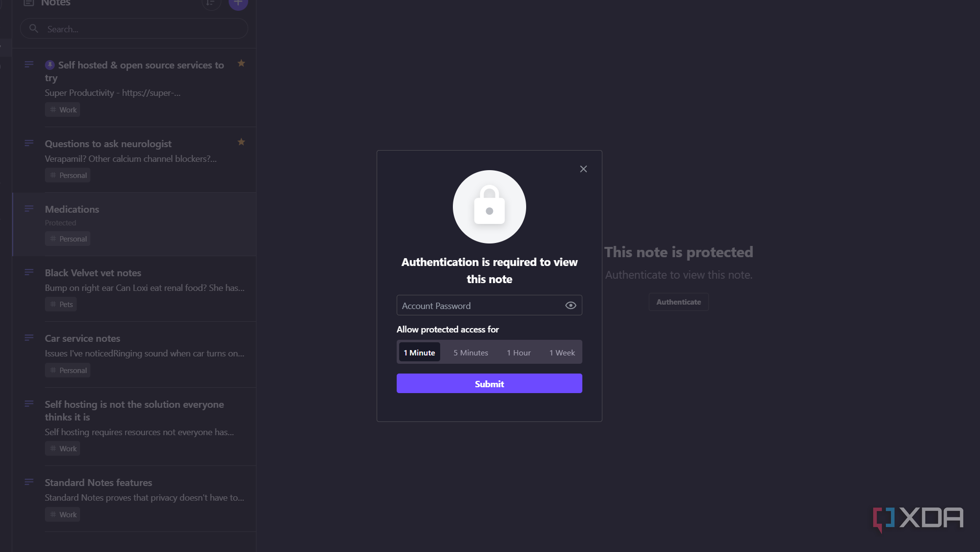Click the star on Questions to ask neurologist
Screen dimensions: 980x552
coord(241,142)
